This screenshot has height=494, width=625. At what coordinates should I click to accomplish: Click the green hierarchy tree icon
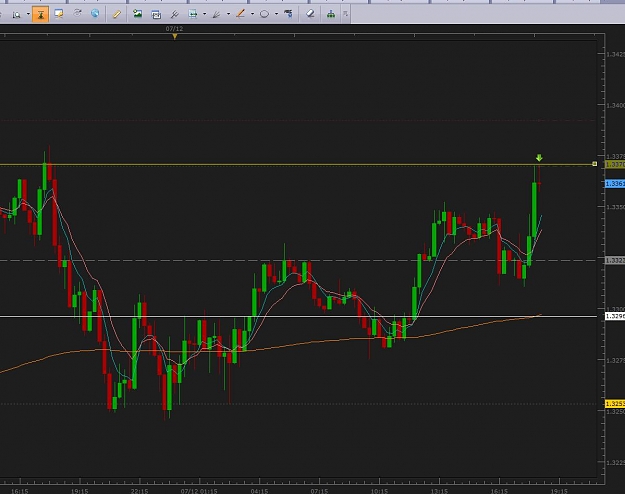(x=331, y=14)
